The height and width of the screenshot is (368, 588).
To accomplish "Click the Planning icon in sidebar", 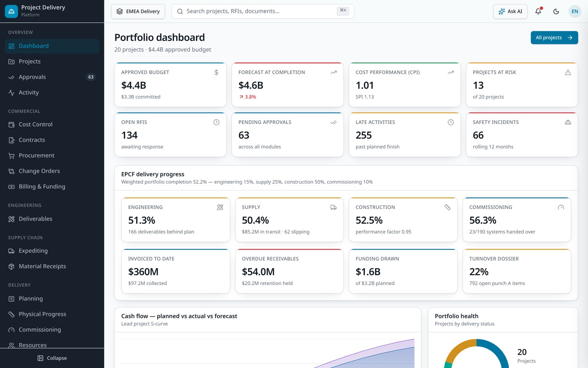I will (x=11, y=299).
